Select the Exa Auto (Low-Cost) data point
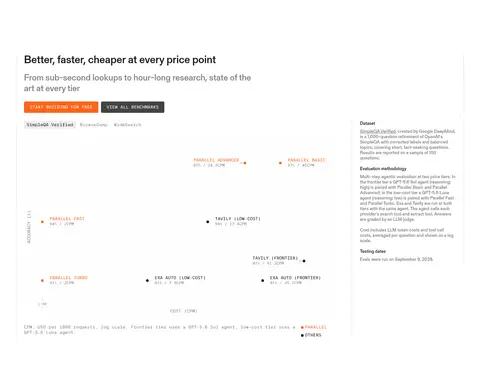Screen dimensions: 480x365 [147, 281]
